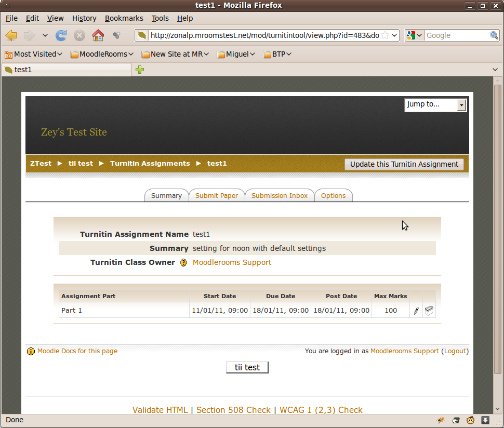This screenshot has height=428, width=504.
Task: Open the File menu
Action: pyautogui.click(x=11, y=18)
